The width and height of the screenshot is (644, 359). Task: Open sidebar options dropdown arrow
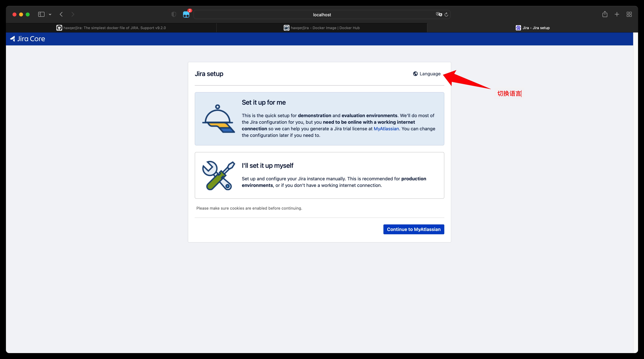tap(50, 14)
